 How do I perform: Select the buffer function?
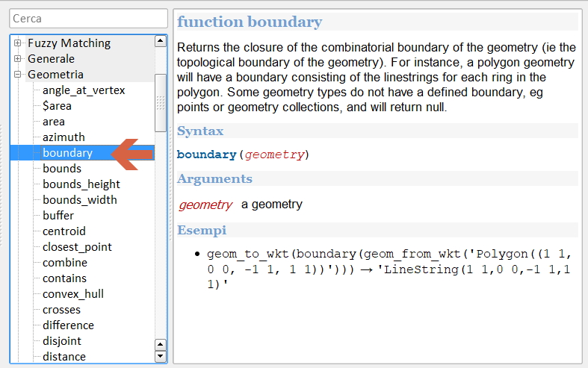(58, 216)
